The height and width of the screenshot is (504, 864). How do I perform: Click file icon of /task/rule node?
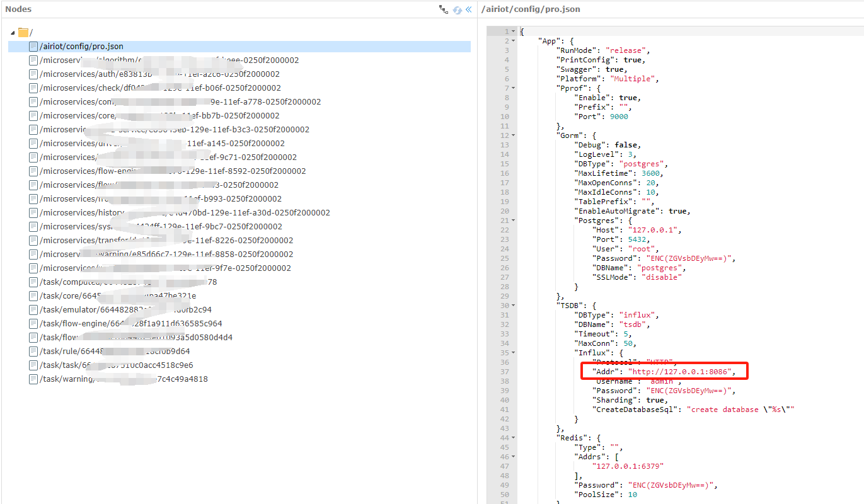pos(33,352)
